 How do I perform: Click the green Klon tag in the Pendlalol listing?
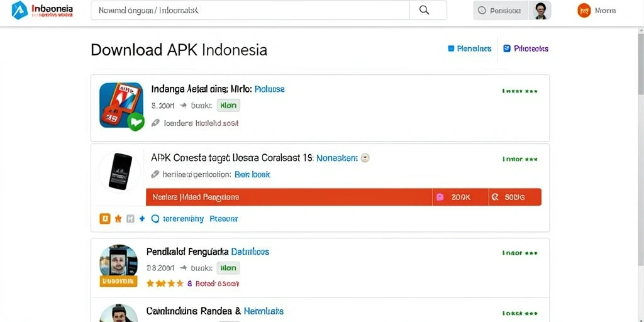point(228,268)
